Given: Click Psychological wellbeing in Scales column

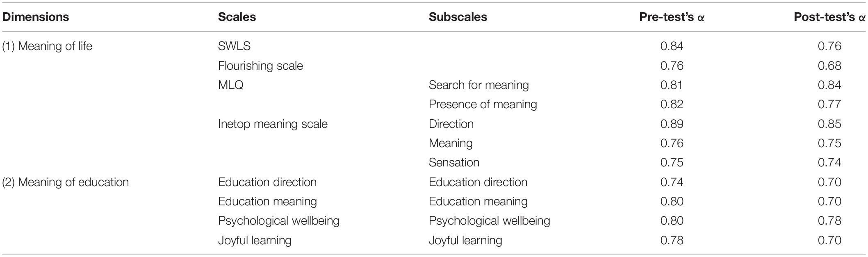Looking at the screenshot, I should click(x=279, y=221).
